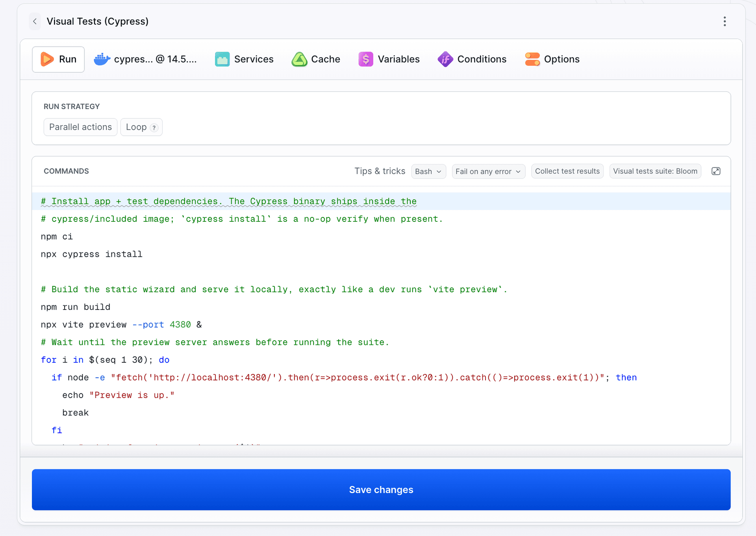
Task: Open the Variables tab
Action: 389,59
